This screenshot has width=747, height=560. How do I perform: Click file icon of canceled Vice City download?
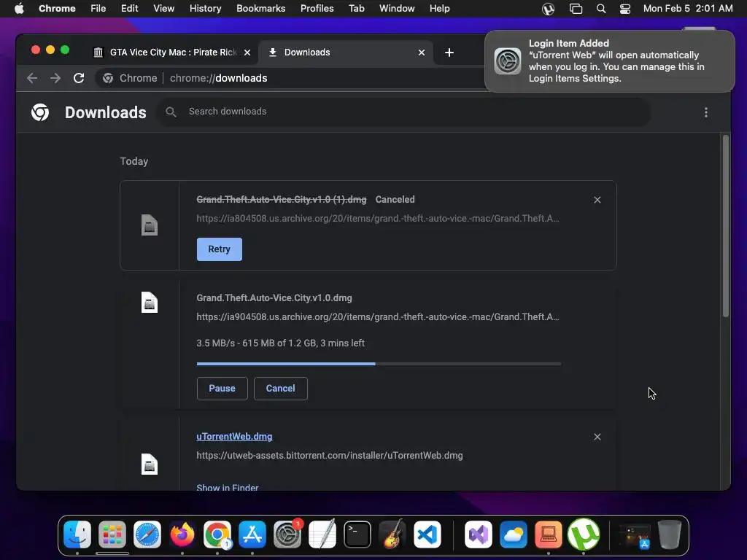(149, 225)
